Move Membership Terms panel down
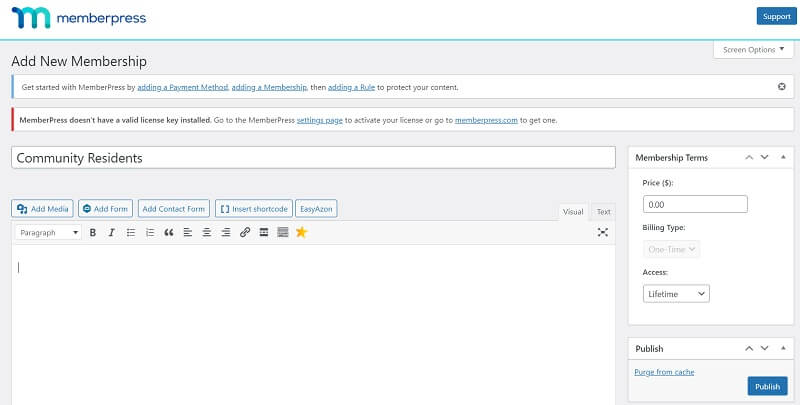The height and width of the screenshot is (405, 800). pos(764,158)
